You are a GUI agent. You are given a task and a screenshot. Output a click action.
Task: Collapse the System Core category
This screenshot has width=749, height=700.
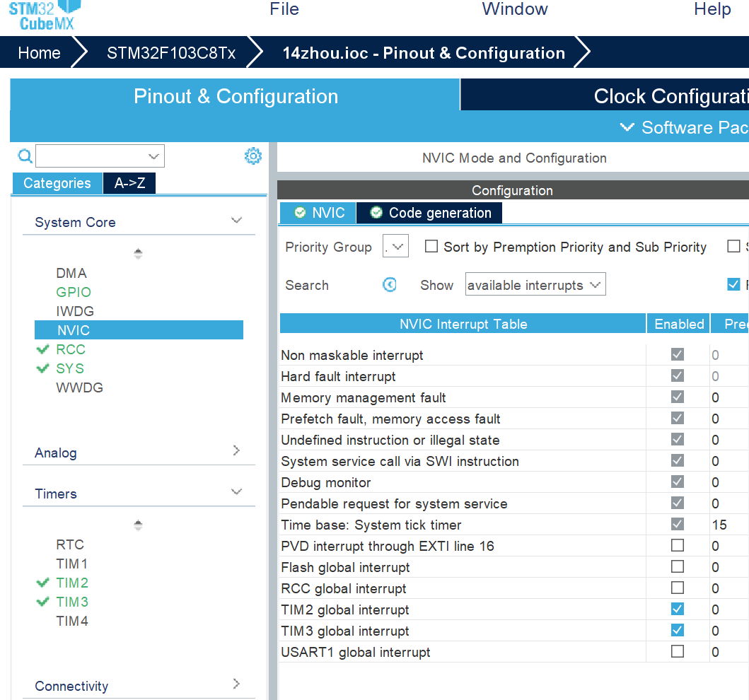236,220
